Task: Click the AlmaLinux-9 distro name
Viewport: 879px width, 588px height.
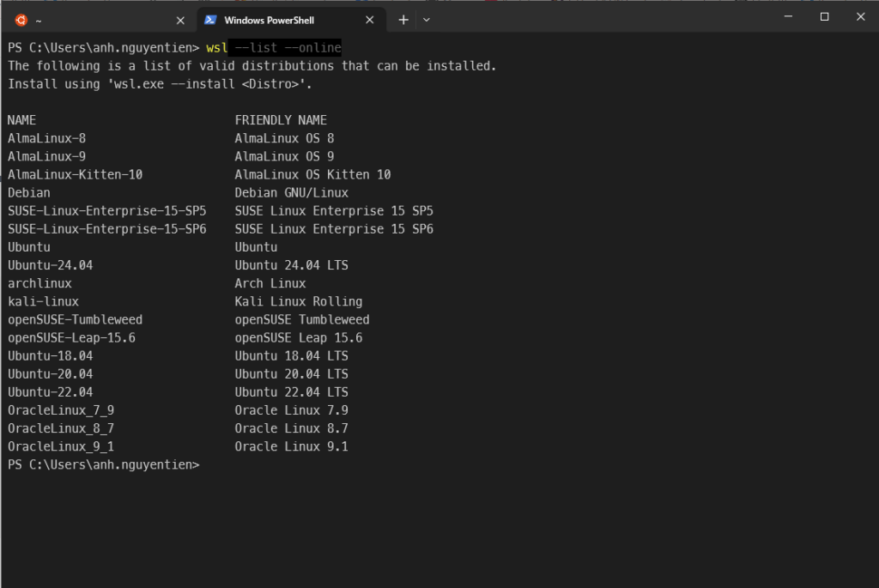Action: 46,156
